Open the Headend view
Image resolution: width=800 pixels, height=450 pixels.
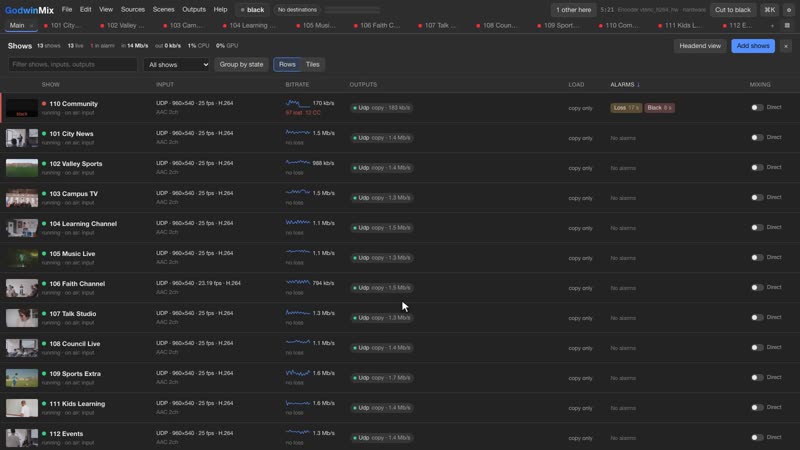[699, 46]
